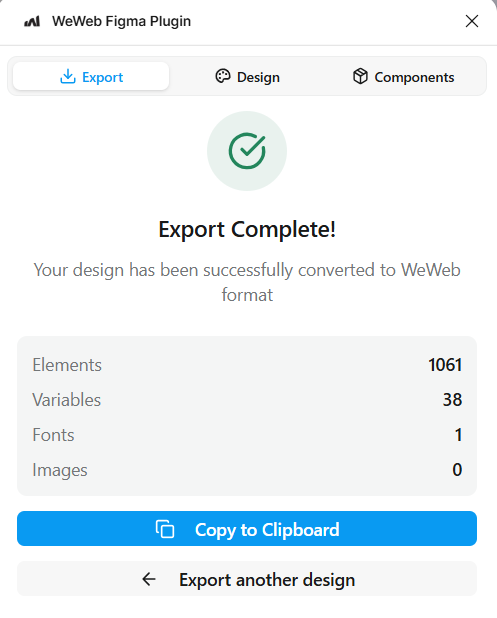Click the Variables count value 38
Screen dimensions: 497x618
click(452, 400)
